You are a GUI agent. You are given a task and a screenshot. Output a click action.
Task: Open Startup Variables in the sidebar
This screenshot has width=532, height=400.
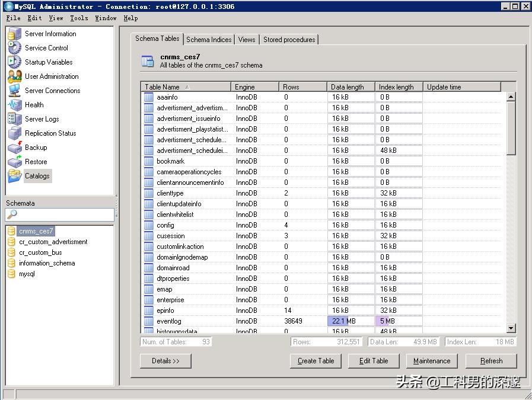click(15, 62)
